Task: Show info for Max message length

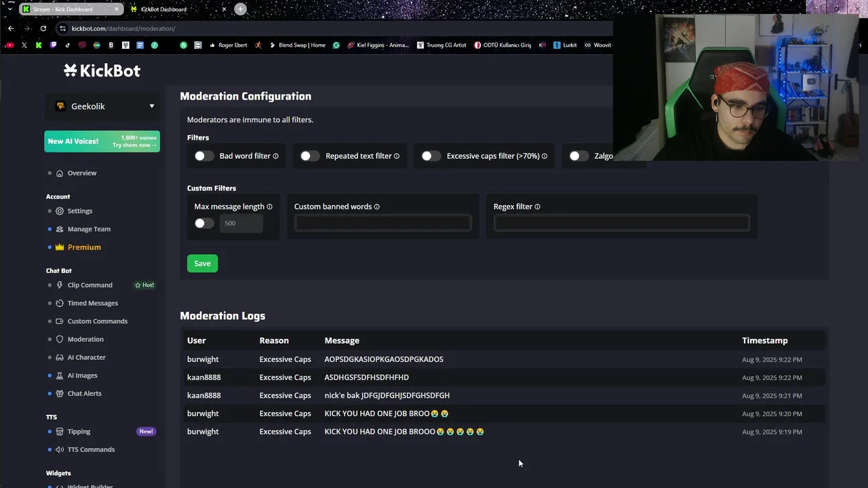Action: click(x=269, y=207)
